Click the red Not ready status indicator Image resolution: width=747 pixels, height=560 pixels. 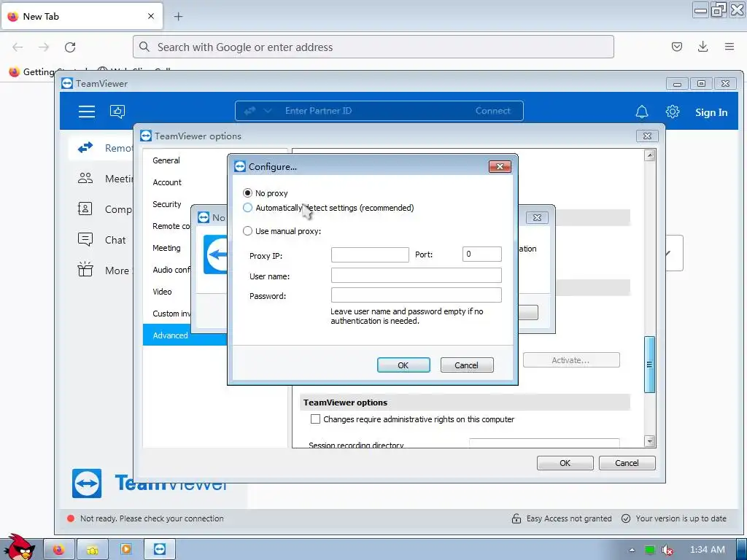[x=71, y=518]
